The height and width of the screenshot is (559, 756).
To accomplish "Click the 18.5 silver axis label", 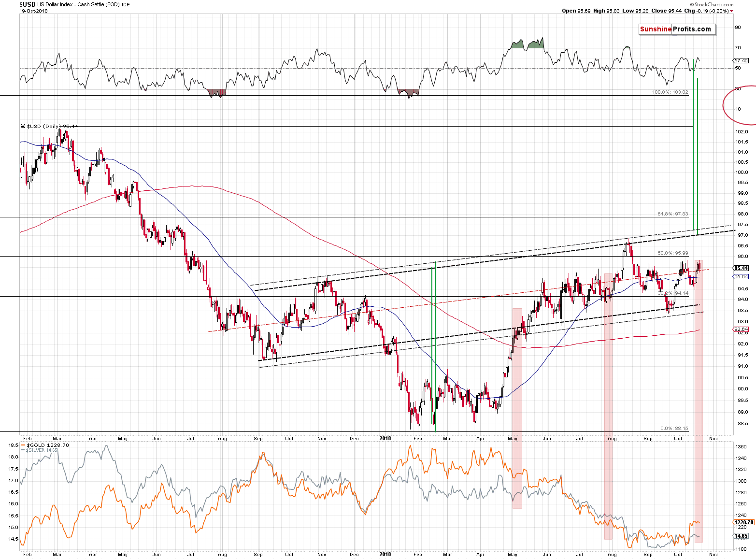I will (x=13, y=445).
